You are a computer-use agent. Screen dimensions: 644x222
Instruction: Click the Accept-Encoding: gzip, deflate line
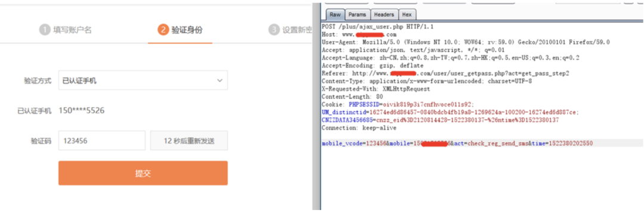[373, 66]
